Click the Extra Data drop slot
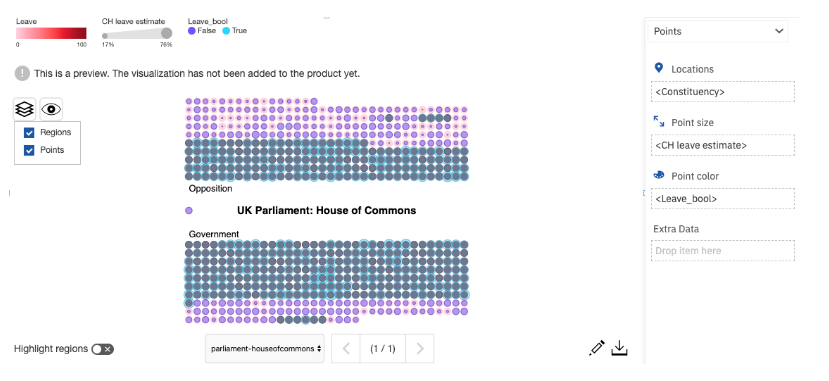Image resolution: width=829 pixels, height=381 pixels. click(723, 250)
